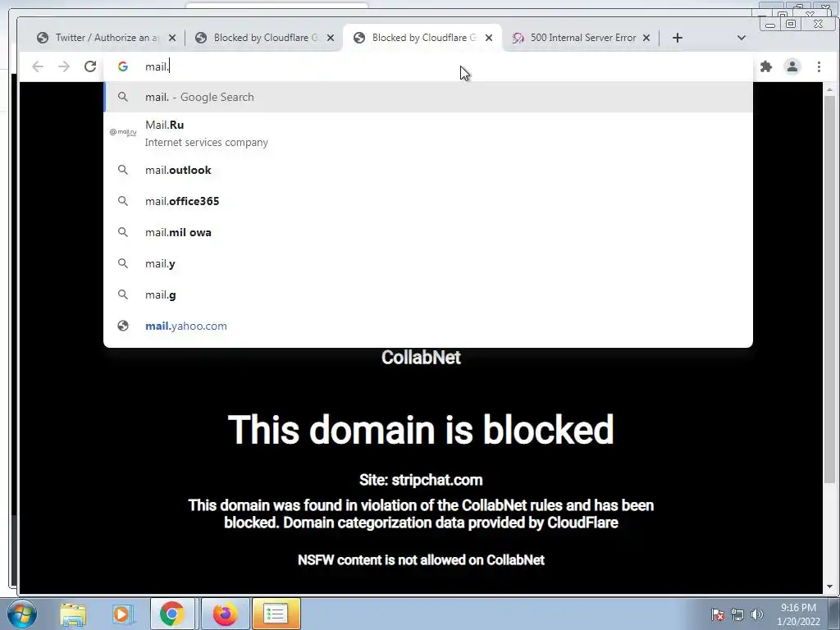Close the second Blocked by Cloudflare tab

(331, 38)
